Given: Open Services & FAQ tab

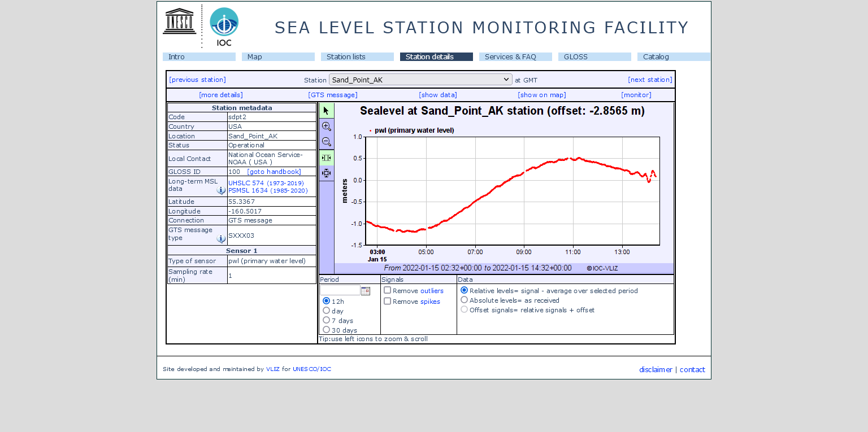Looking at the screenshot, I should (x=515, y=57).
